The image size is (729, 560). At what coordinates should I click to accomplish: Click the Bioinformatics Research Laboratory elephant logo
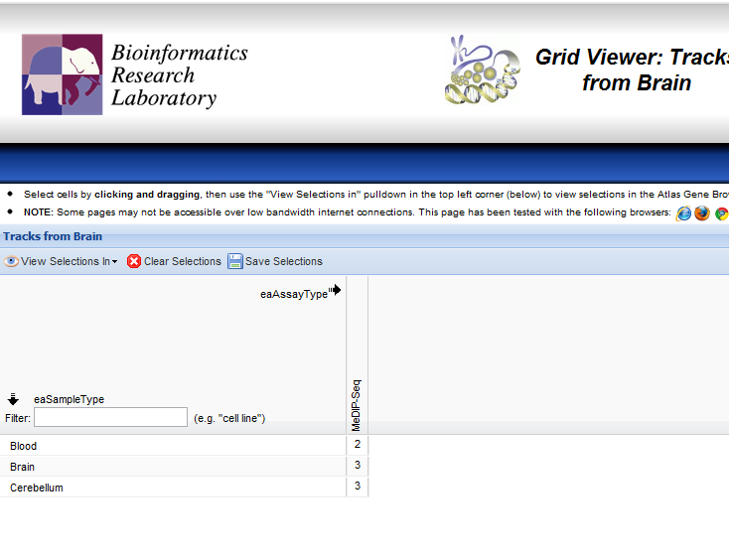point(63,74)
